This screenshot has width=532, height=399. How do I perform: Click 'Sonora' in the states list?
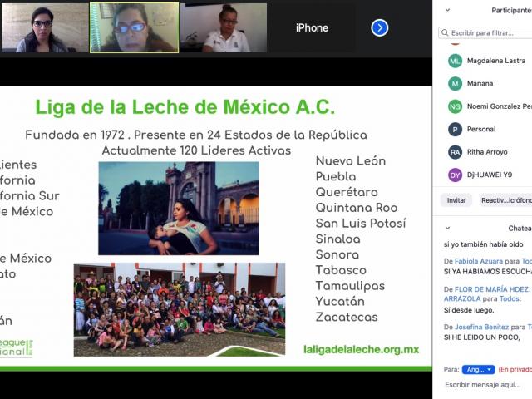pos(337,254)
